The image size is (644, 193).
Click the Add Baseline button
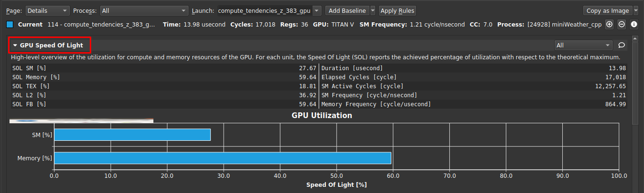347,10
